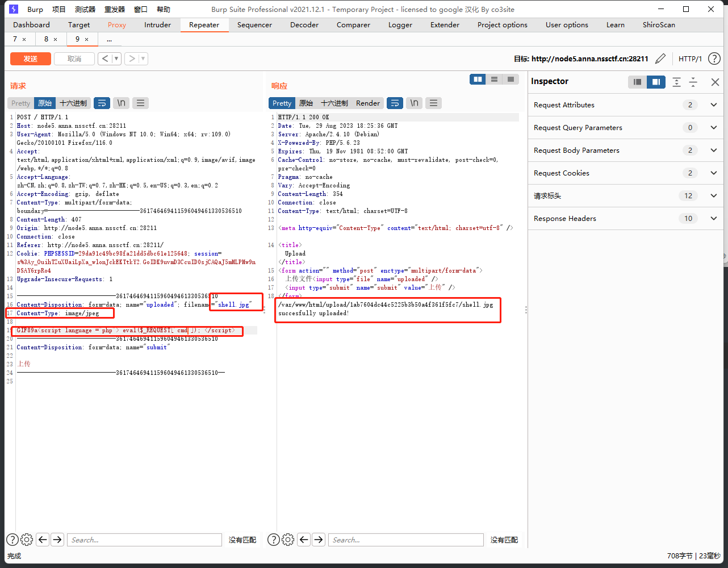Select side-by-side split layout icon
This screenshot has height=568, width=728.
[x=478, y=80]
